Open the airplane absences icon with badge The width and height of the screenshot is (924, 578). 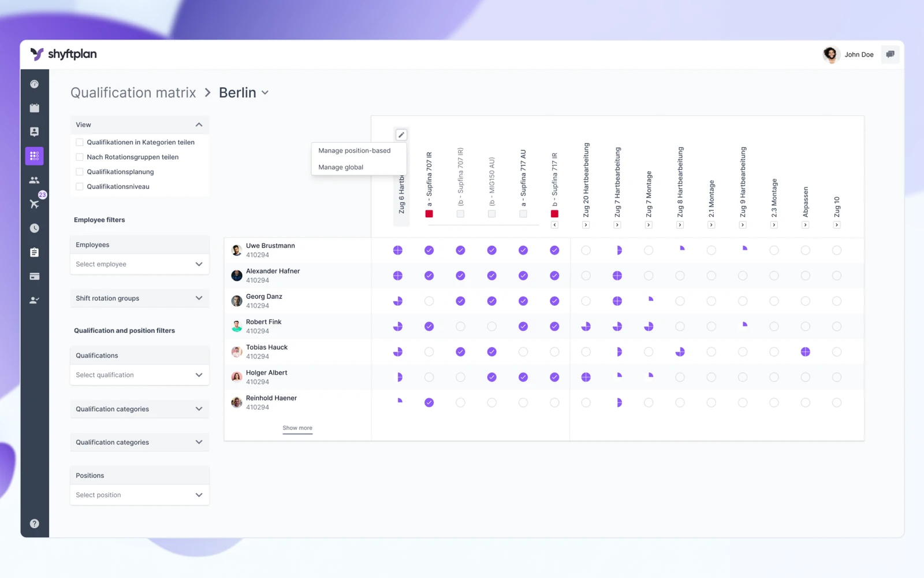pos(35,203)
